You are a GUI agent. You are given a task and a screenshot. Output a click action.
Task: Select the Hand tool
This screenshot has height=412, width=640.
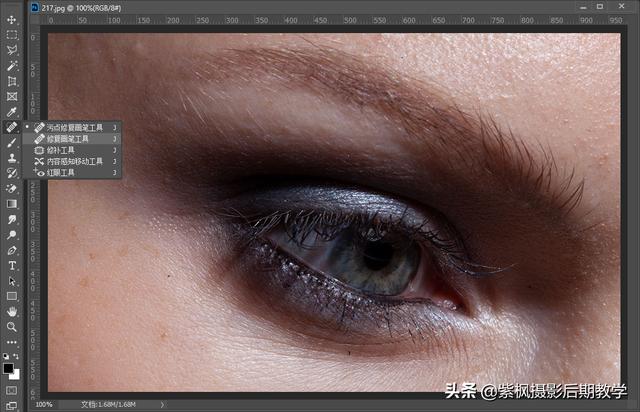coord(12,312)
